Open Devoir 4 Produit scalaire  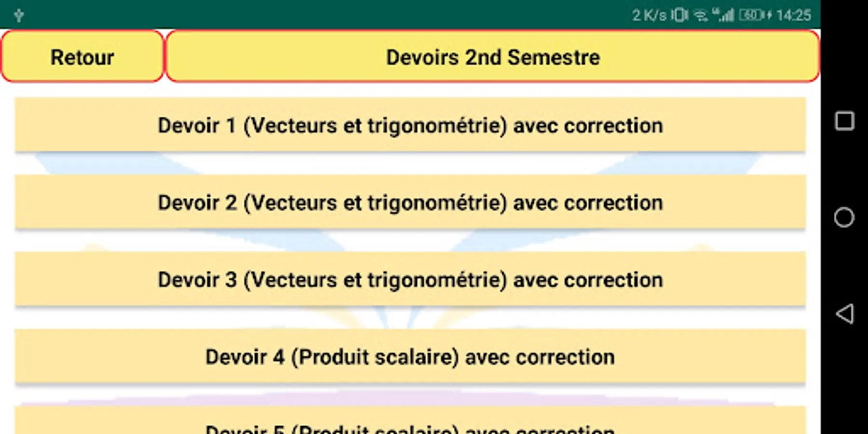click(x=410, y=357)
